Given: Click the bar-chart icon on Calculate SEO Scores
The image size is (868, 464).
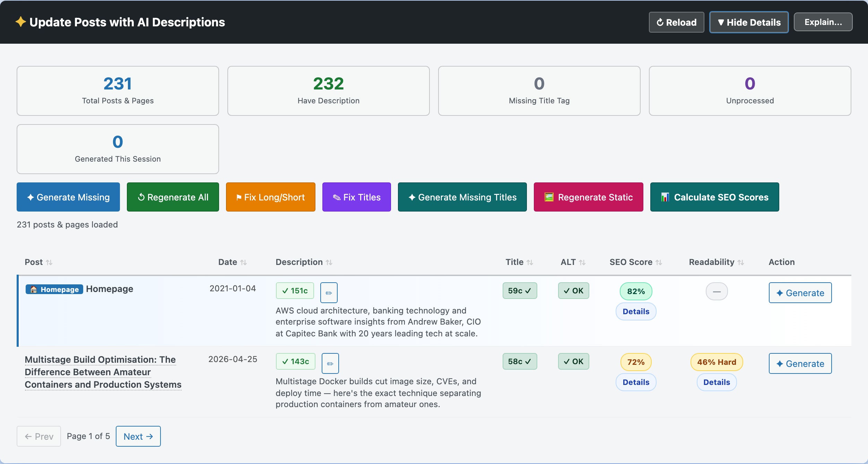Looking at the screenshot, I should tap(665, 197).
